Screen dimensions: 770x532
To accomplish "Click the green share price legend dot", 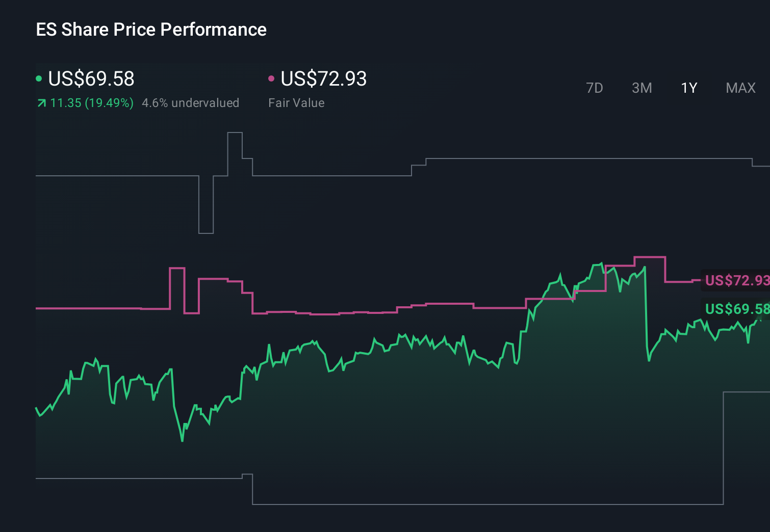I will 39,78.
